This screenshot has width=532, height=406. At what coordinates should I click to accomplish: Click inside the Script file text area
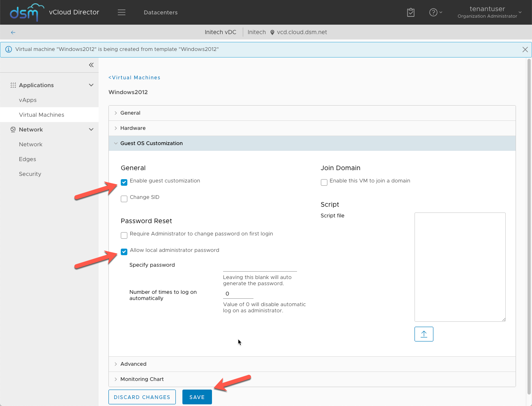[460, 267]
